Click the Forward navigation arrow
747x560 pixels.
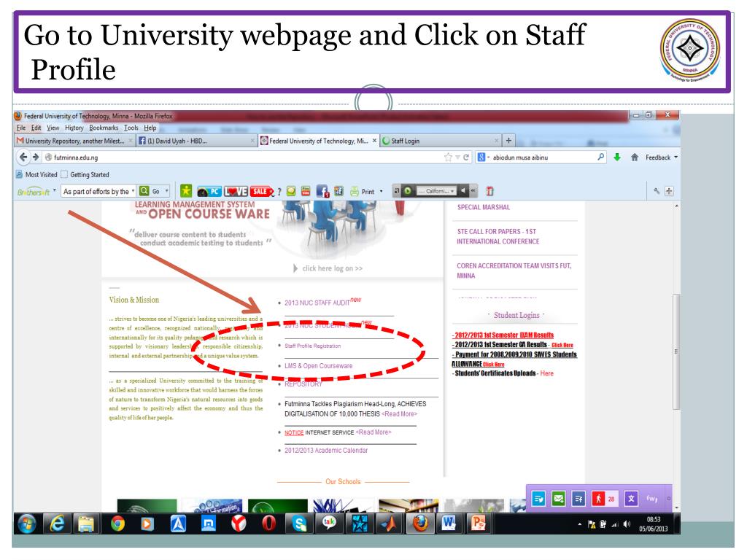tap(36, 157)
